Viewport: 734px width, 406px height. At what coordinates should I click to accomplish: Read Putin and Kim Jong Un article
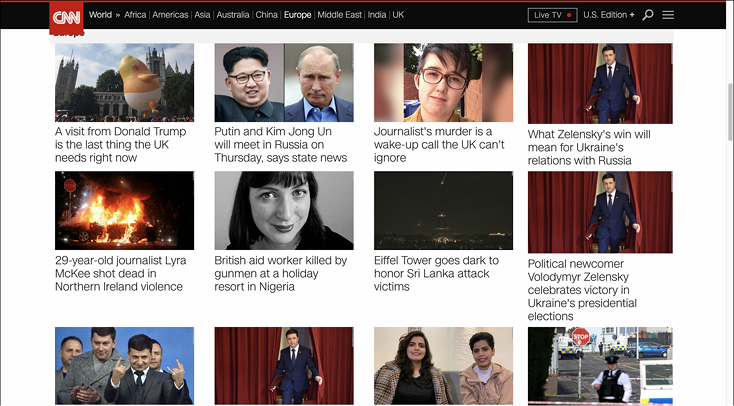coord(281,144)
